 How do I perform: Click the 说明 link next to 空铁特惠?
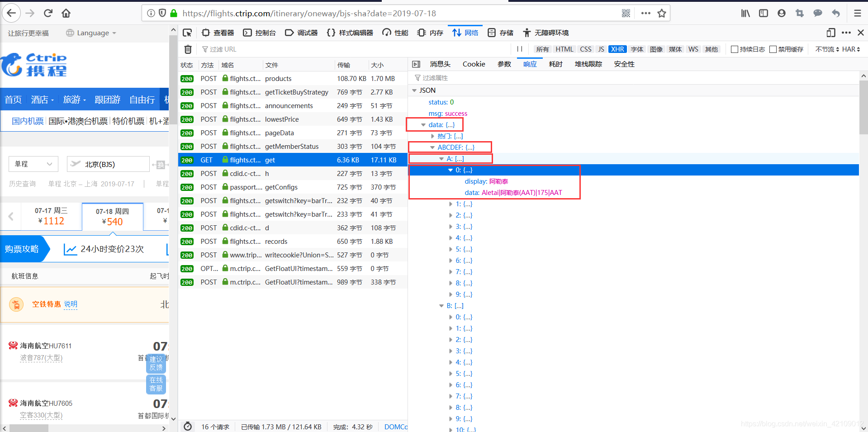tap(71, 304)
